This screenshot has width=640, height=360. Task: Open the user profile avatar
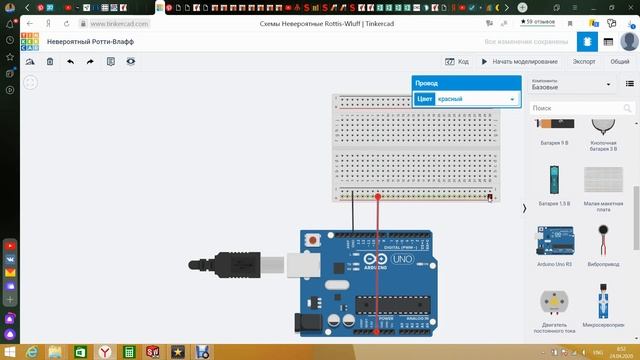629,42
